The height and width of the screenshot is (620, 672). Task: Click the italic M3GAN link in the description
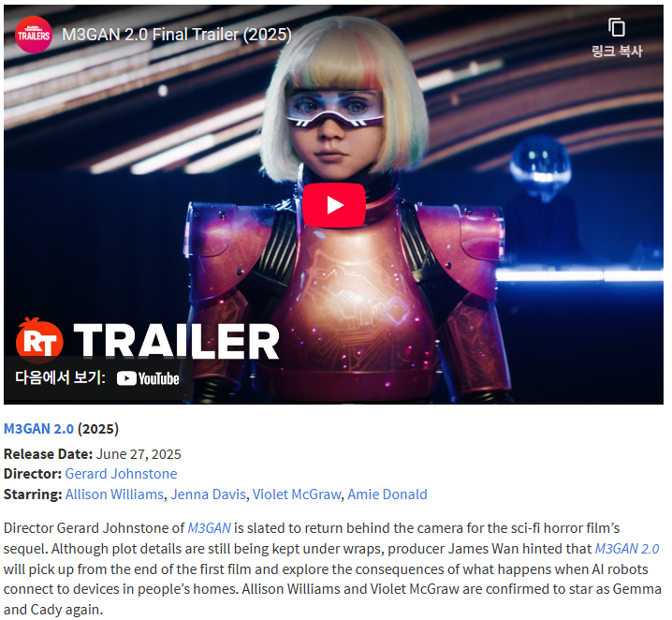coord(209,528)
